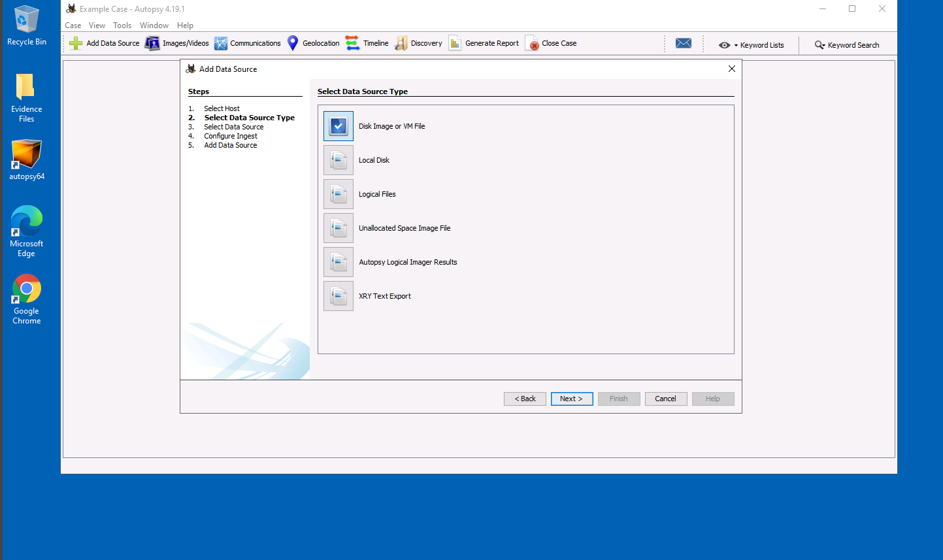The image size is (943, 560).
Task: Click the Add Data Source plus icon
Action: [x=76, y=44]
